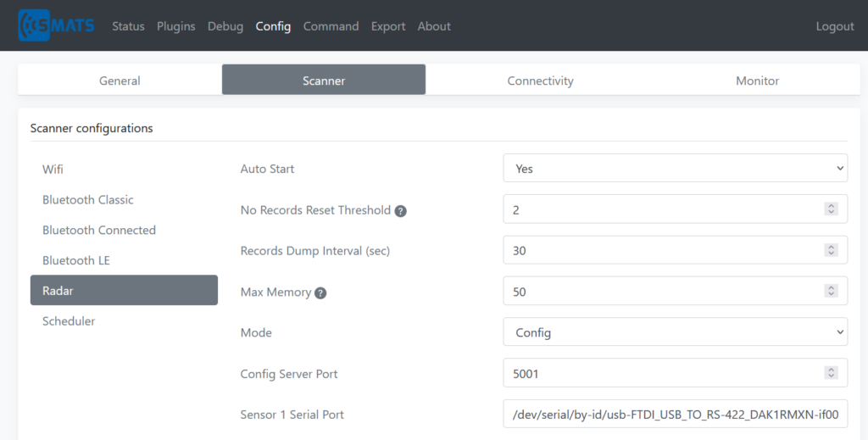Viewport: 868px width, 440px height.
Task: Open the Monitor tab
Action: 757,81
